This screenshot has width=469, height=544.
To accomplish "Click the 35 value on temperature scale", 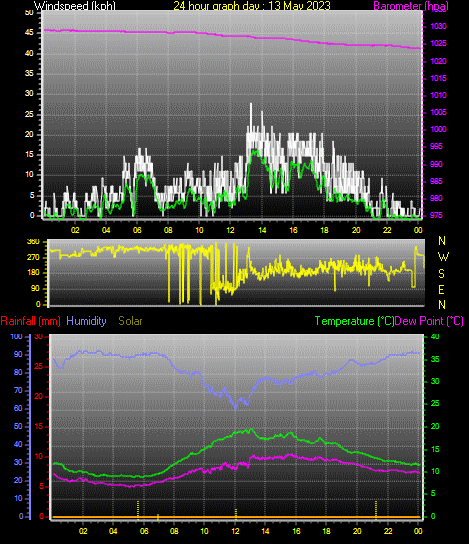I will coord(435,359).
